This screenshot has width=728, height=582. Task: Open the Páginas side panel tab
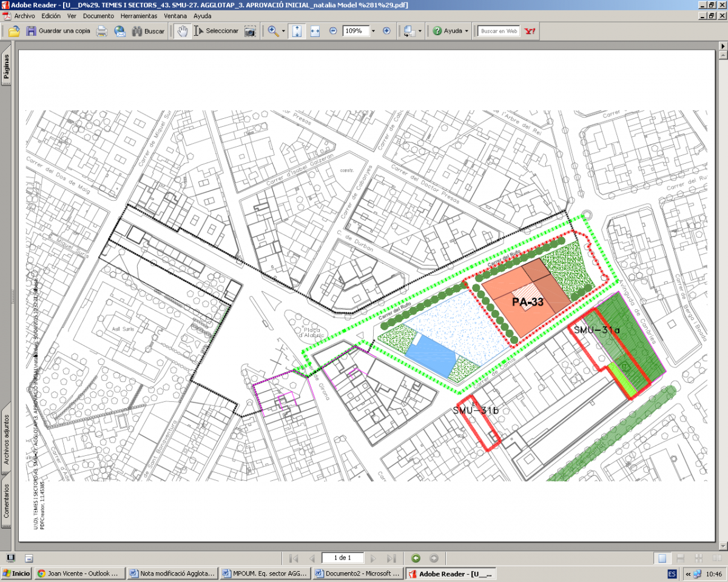[x=6, y=67]
